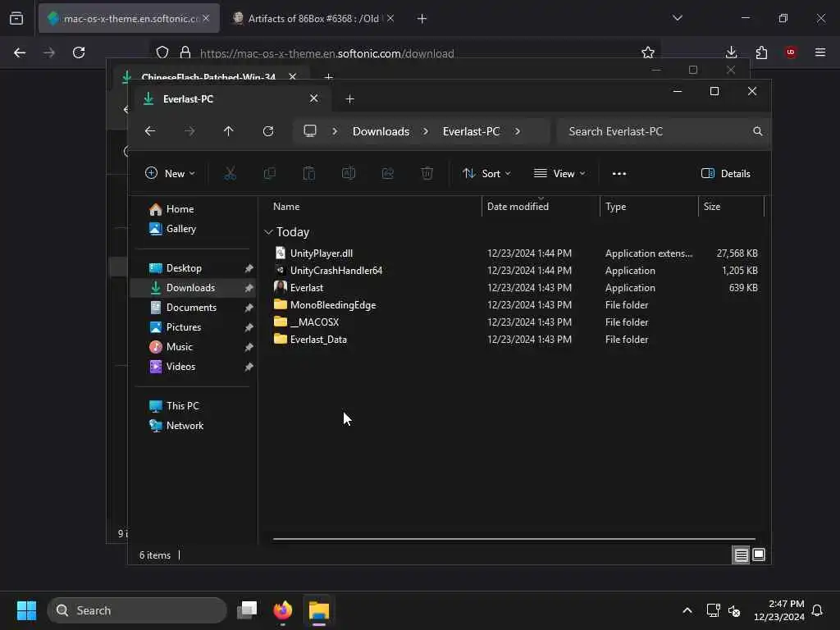
Task: Show hidden system tray icons
Action: click(x=687, y=610)
